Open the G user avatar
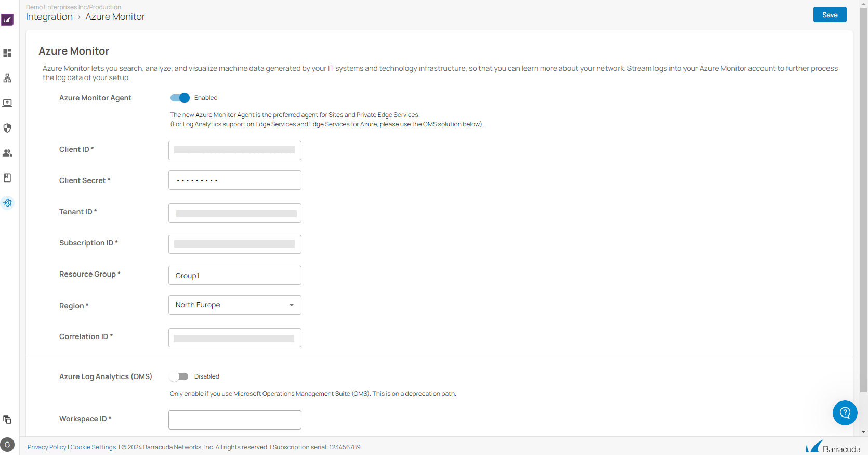 [x=7, y=445]
